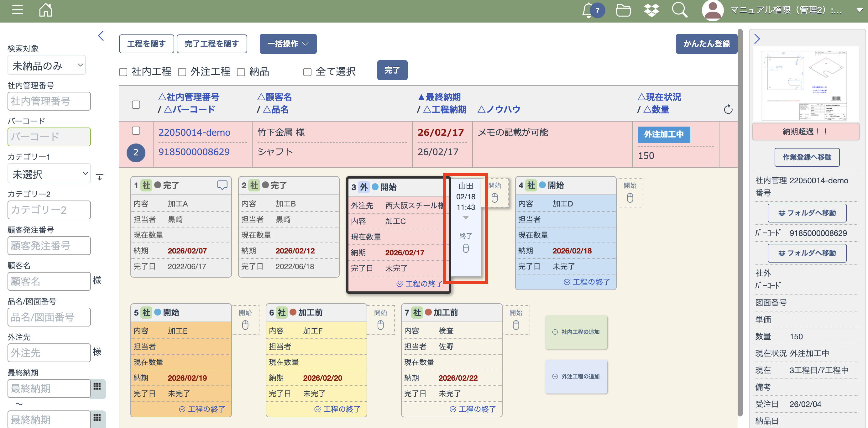This screenshot has width=868, height=428.
Task: Open カテゴリー1 未選択 dropdown
Action: [x=49, y=174]
